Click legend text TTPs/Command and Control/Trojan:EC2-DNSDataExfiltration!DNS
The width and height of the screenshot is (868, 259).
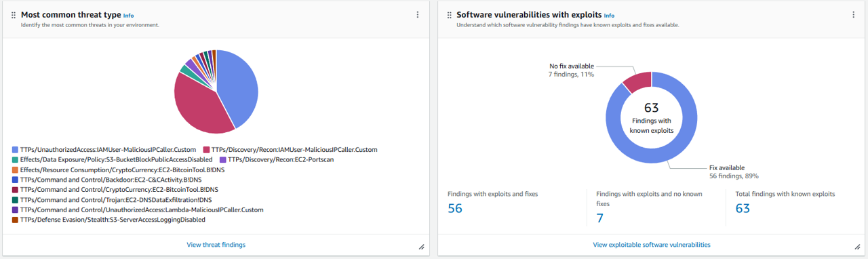pyautogui.click(x=116, y=200)
